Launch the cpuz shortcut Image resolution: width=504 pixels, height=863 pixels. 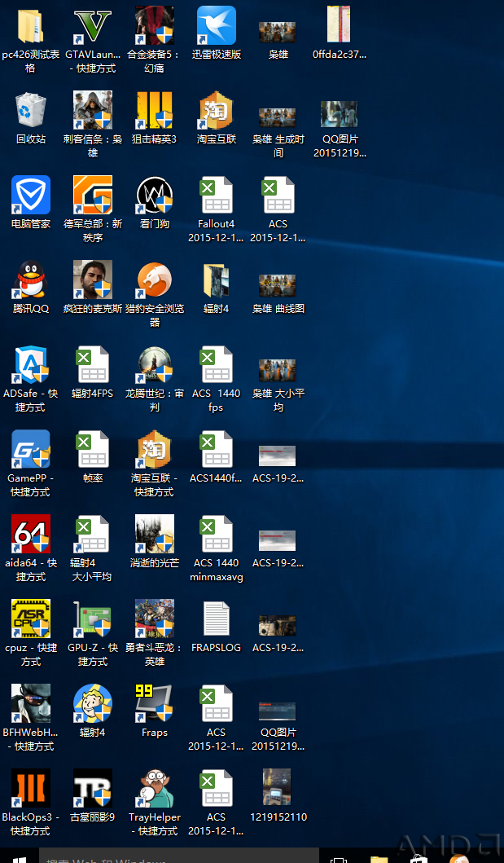[x=31, y=619]
